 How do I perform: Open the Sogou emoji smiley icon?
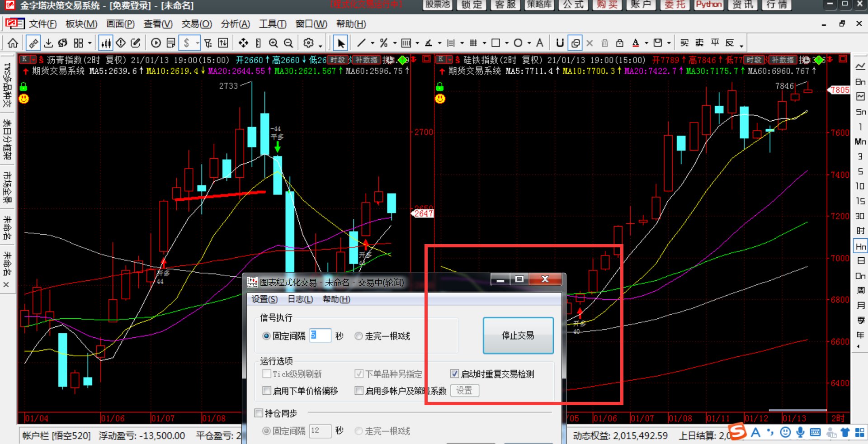[786, 432]
